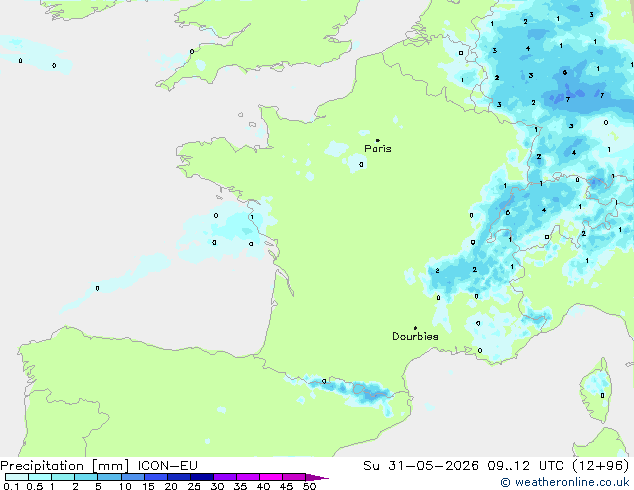Click the "ICON-EU" model label
This screenshot has width=634, height=490.
click(167, 466)
